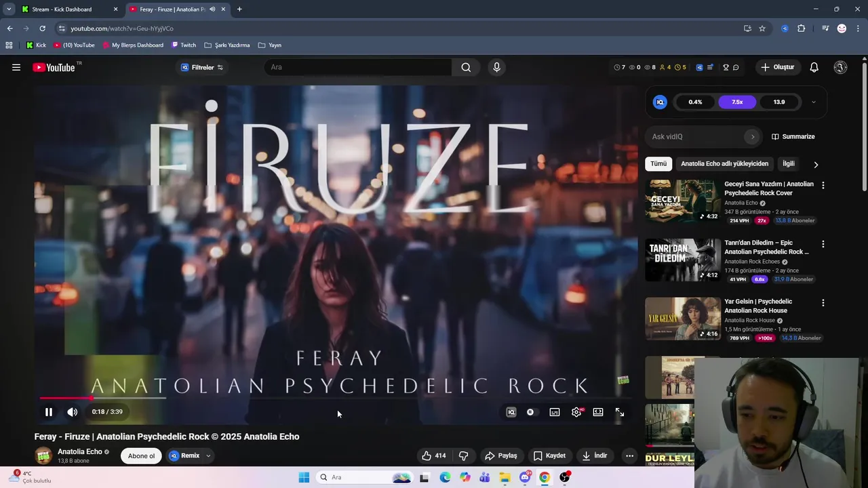Like the video with the thumbs-up 414 button
868x488 pixels.
click(433, 455)
